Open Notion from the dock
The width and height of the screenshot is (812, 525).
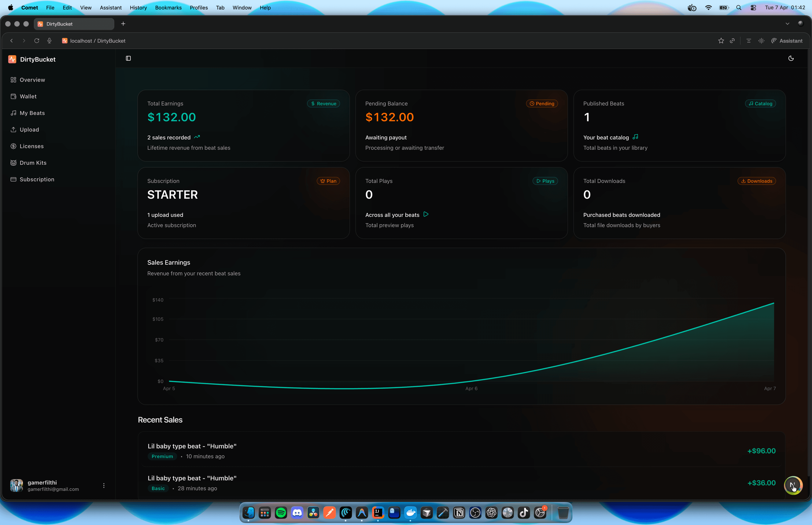pos(459,512)
